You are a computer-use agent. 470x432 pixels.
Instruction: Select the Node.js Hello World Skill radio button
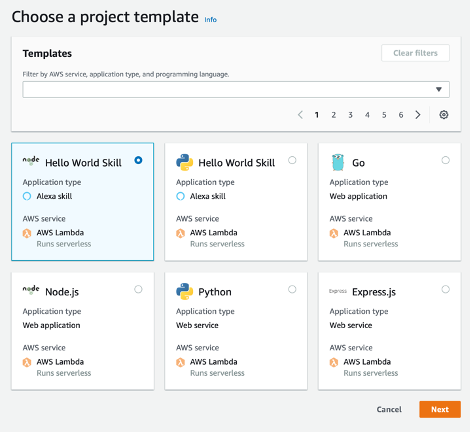[x=138, y=160]
